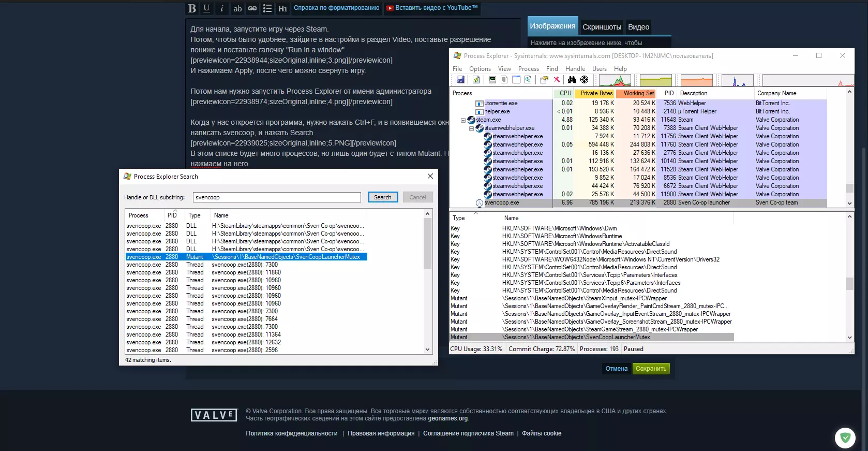This screenshot has height=451, width=868.
Task: Open the View menu
Action: (504, 69)
